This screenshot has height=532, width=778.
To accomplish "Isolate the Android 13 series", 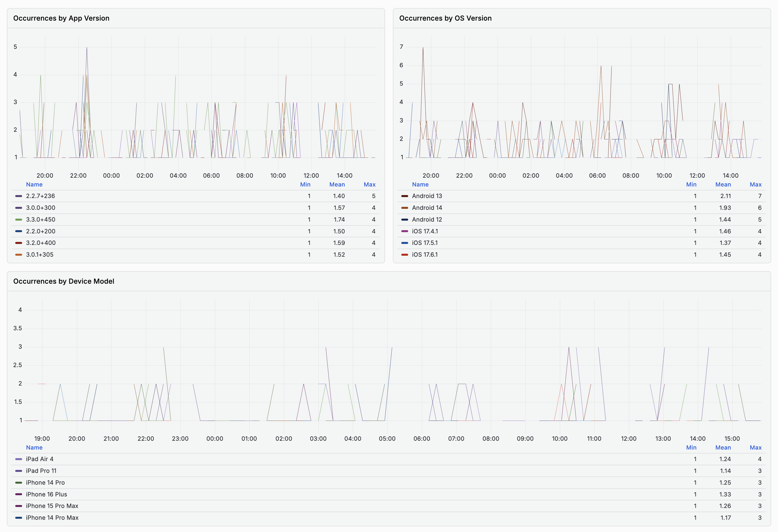I will pyautogui.click(x=427, y=196).
